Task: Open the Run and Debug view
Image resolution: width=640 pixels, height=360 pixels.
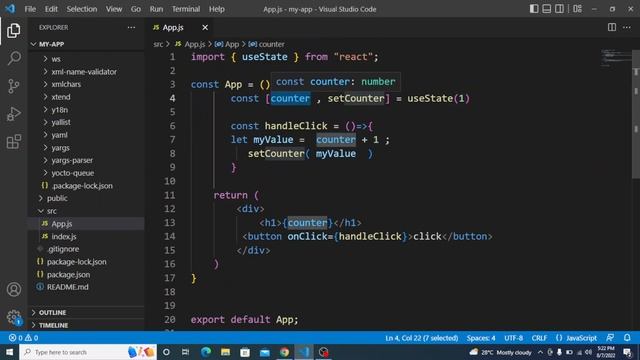Action: (x=13, y=114)
